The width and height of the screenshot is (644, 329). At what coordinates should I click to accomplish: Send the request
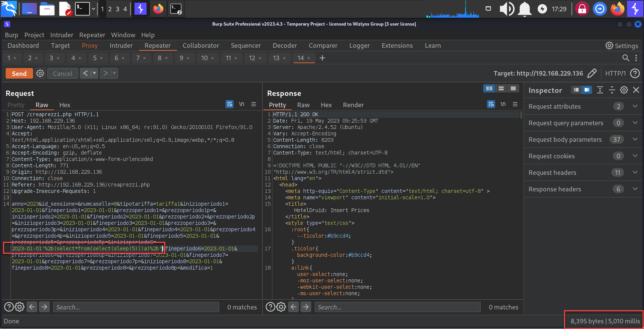(19, 73)
